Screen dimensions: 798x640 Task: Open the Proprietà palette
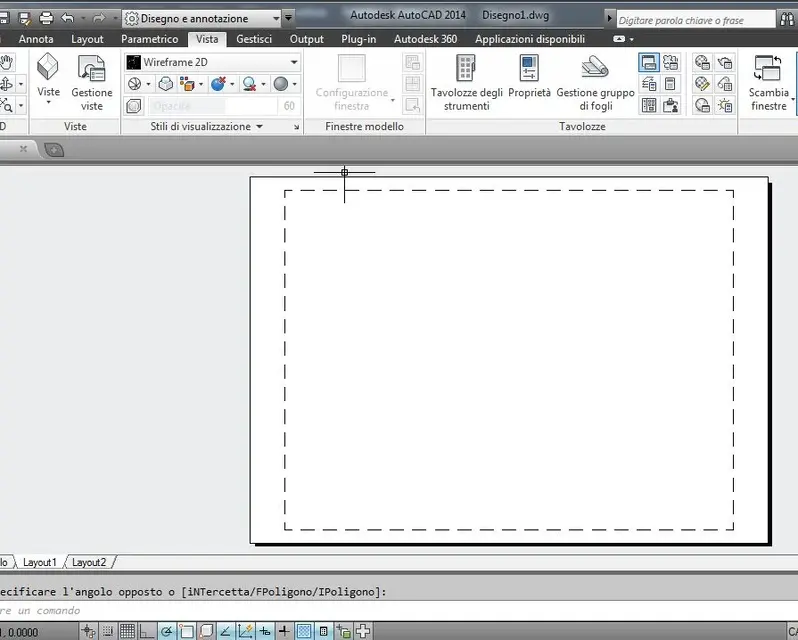tap(529, 76)
